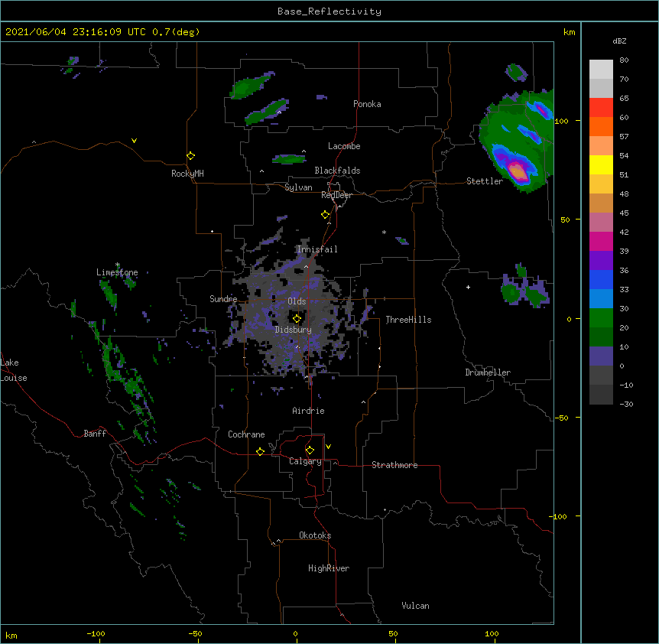Click the Limestone label
The width and height of the screenshot is (659, 644).
(117, 272)
